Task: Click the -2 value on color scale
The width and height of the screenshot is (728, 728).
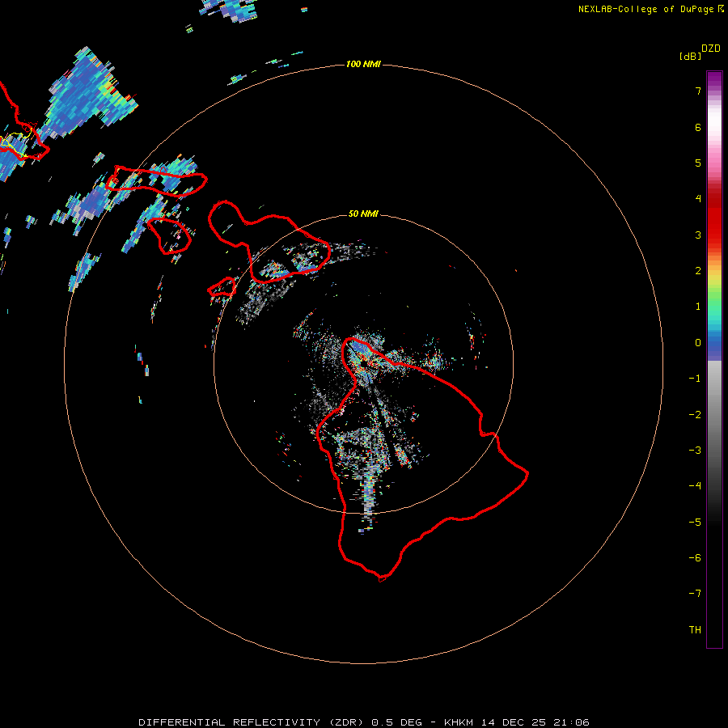Action: click(695, 415)
